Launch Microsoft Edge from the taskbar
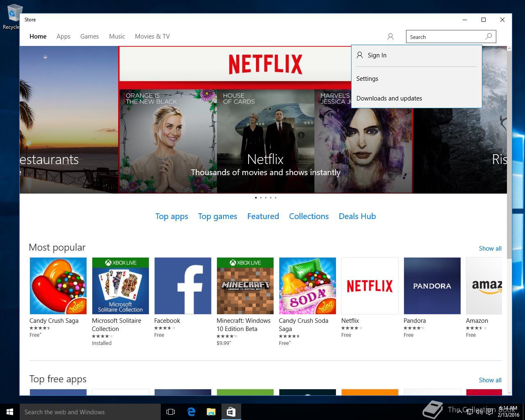This screenshot has height=420, width=525. (191, 412)
